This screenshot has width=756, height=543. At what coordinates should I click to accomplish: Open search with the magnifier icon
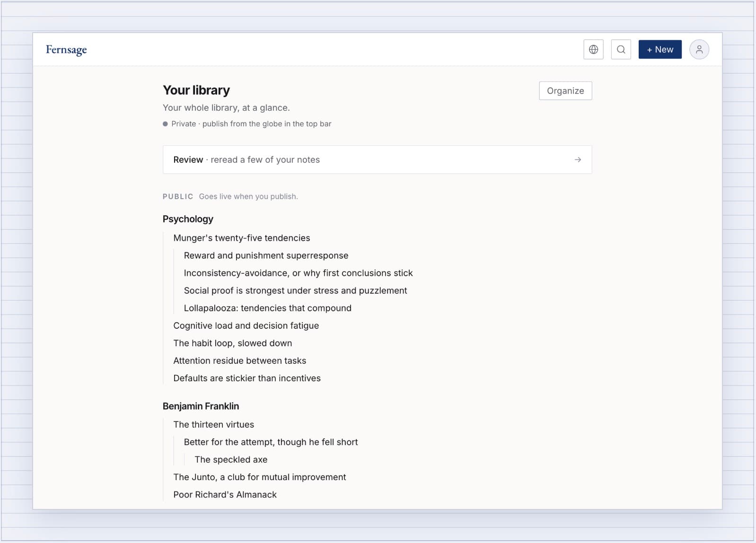click(621, 50)
